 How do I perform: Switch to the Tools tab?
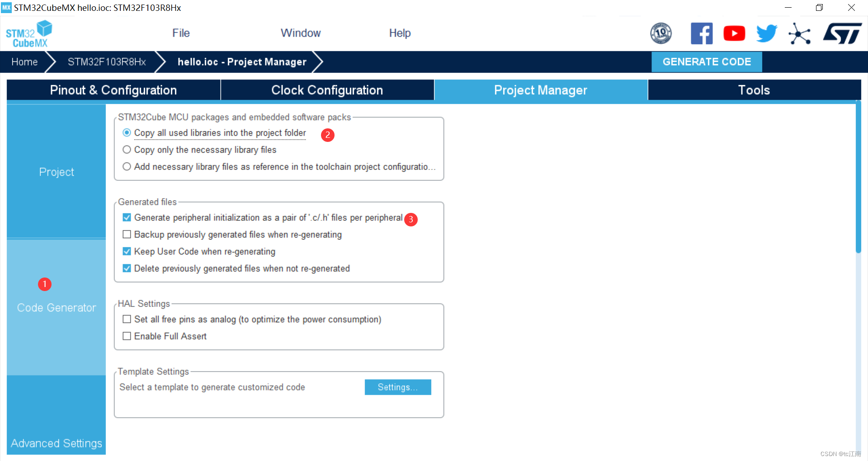pos(754,90)
